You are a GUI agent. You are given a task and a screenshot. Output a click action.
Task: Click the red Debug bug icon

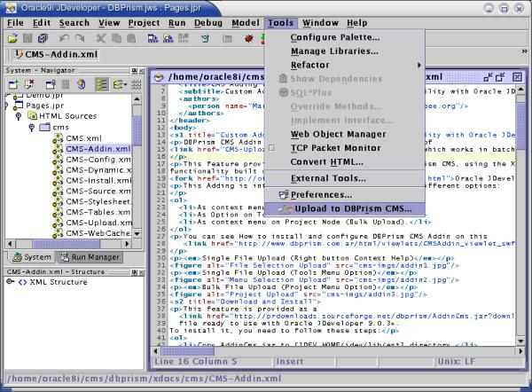coord(248,39)
